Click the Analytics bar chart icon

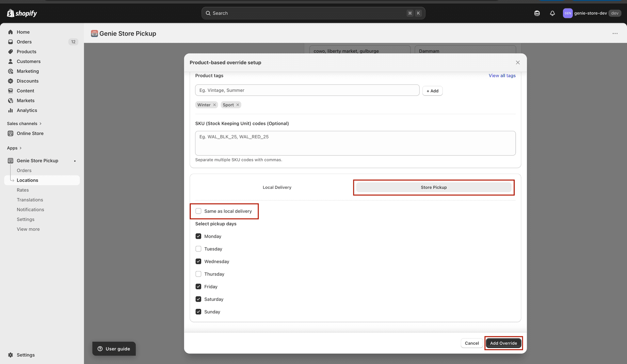[10, 110]
